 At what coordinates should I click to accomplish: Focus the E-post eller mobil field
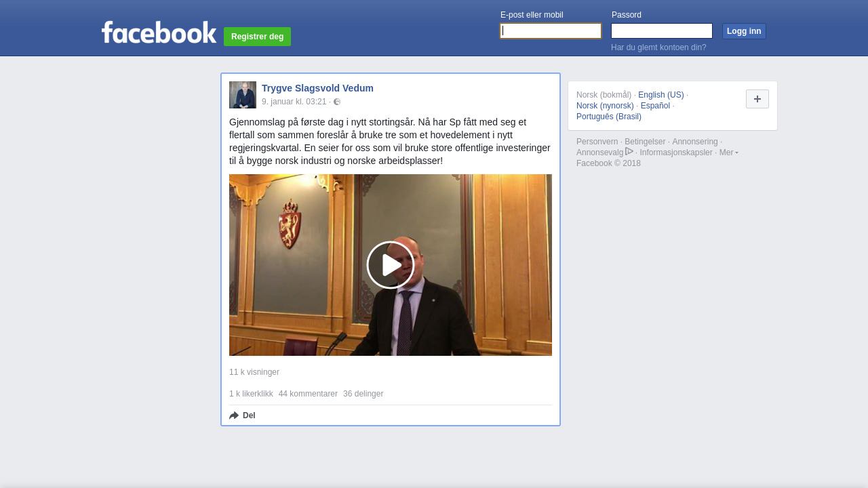(x=551, y=31)
